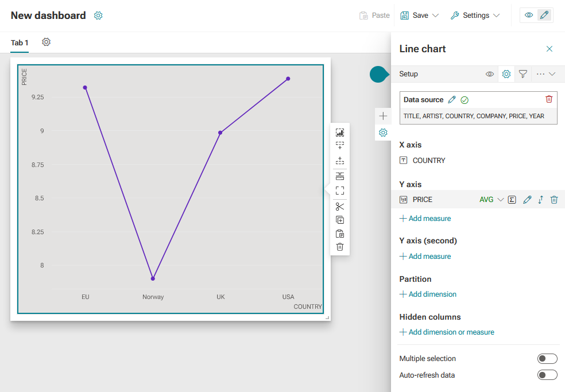This screenshot has height=392, width=565.
Task: Toggle Auto-refresh data switch
Action: coord(547,375)
